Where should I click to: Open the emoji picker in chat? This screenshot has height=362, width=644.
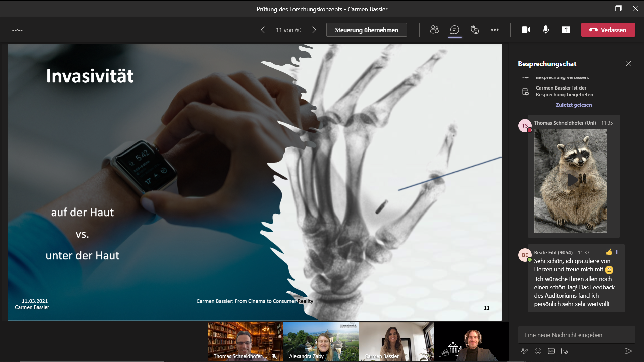(x=538, y=351)
